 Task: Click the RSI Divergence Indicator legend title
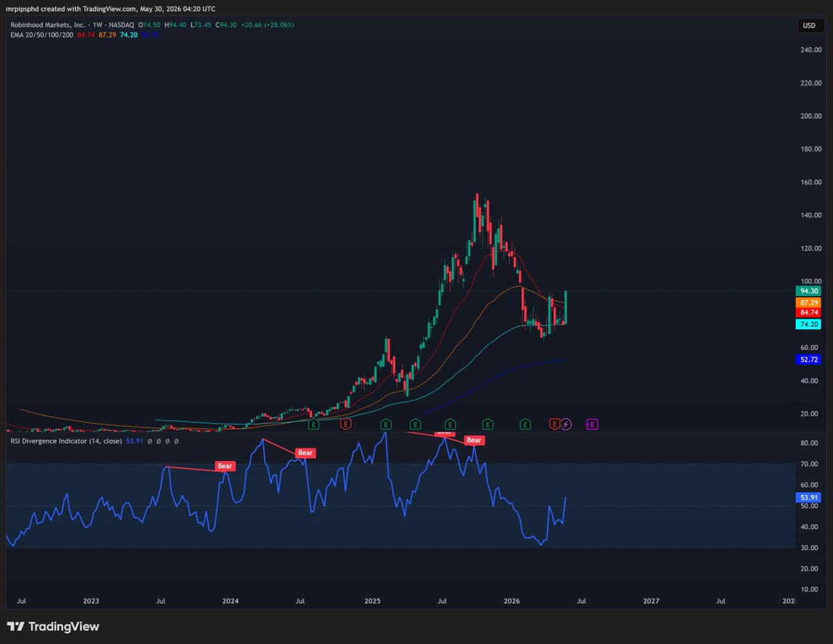(x=65, y=441)
